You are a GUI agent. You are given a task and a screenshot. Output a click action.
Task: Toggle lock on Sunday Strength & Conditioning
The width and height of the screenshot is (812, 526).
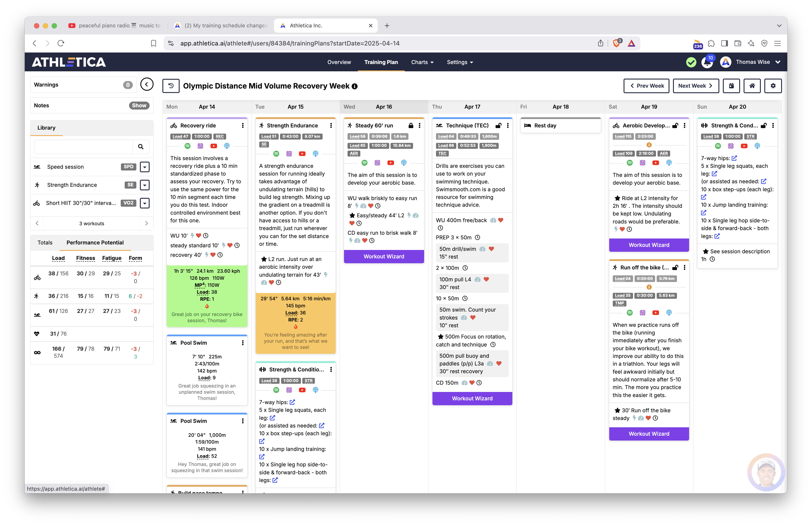(763, 126)
